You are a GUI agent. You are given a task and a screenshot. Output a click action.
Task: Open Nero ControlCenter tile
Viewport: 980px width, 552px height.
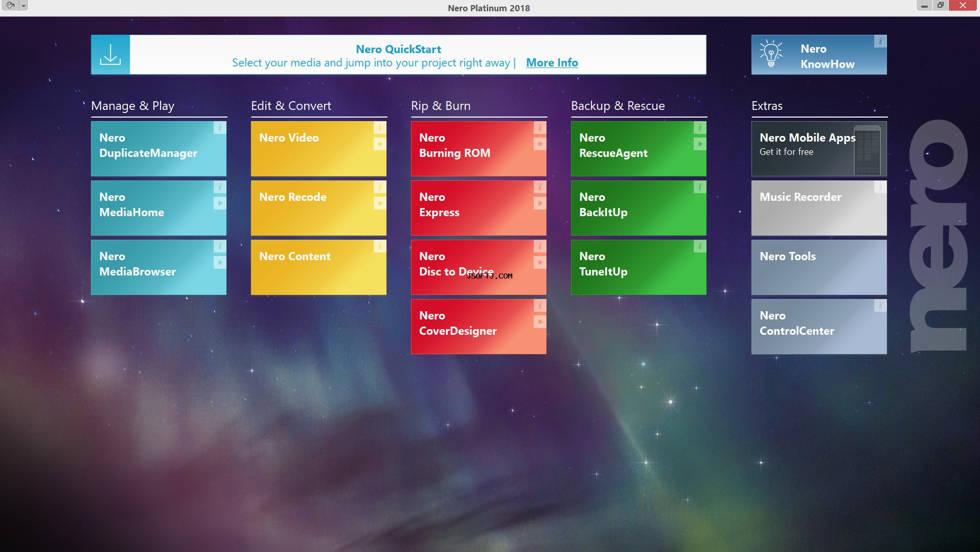point(819,327)
